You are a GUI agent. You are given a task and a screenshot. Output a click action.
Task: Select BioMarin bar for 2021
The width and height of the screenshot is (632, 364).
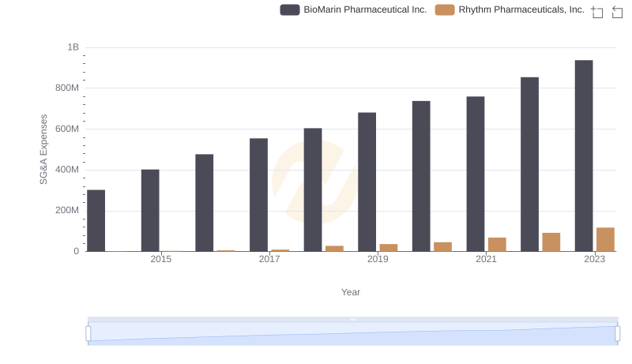point(476,174)
